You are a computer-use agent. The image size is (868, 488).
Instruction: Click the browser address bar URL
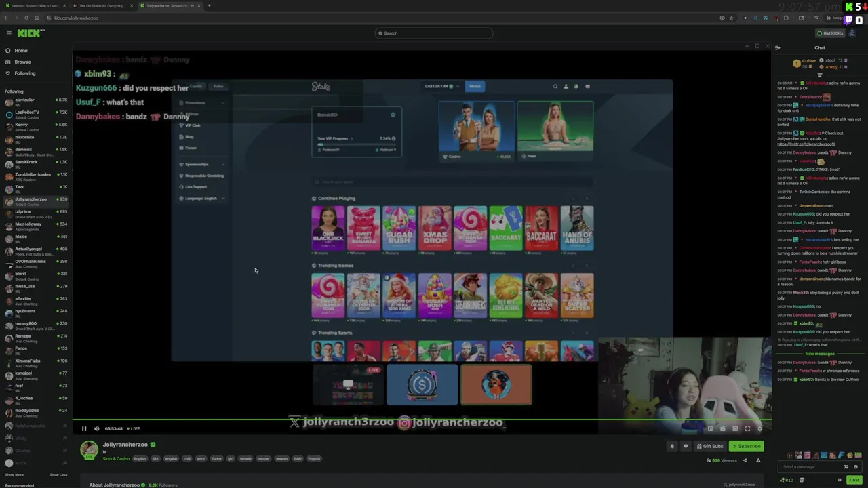(76, 18)
